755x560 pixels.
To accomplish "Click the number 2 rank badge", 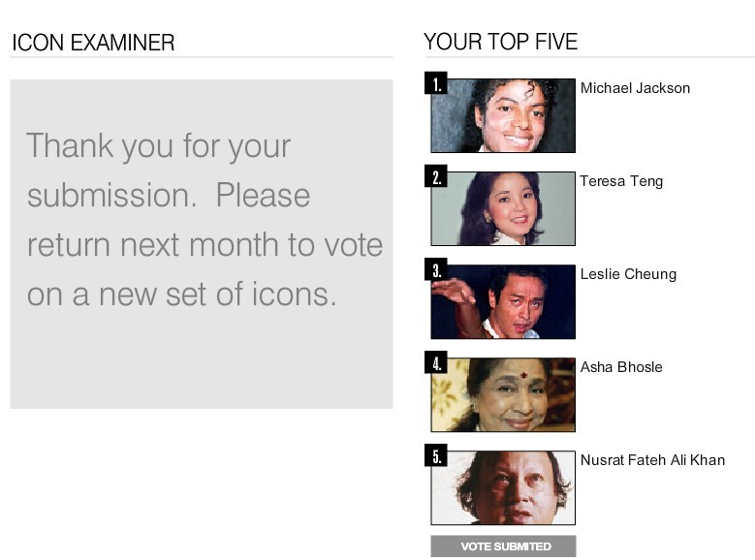I will pos(436,176).
